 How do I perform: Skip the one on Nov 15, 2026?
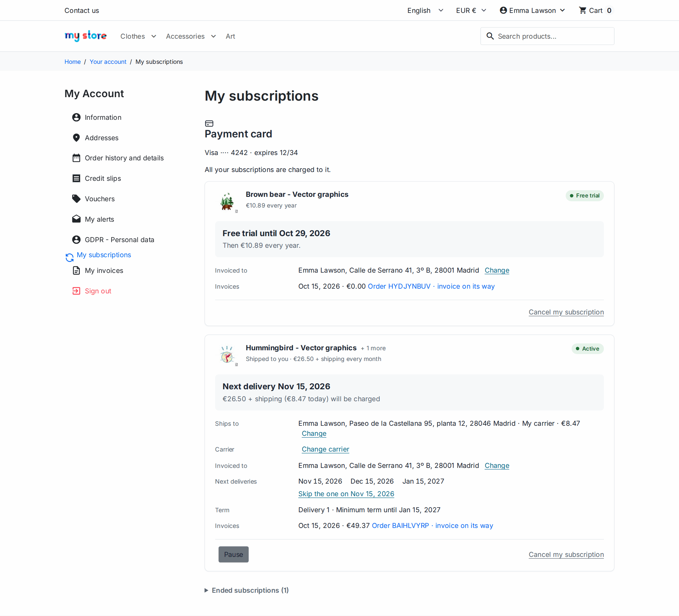coord(346,494)
